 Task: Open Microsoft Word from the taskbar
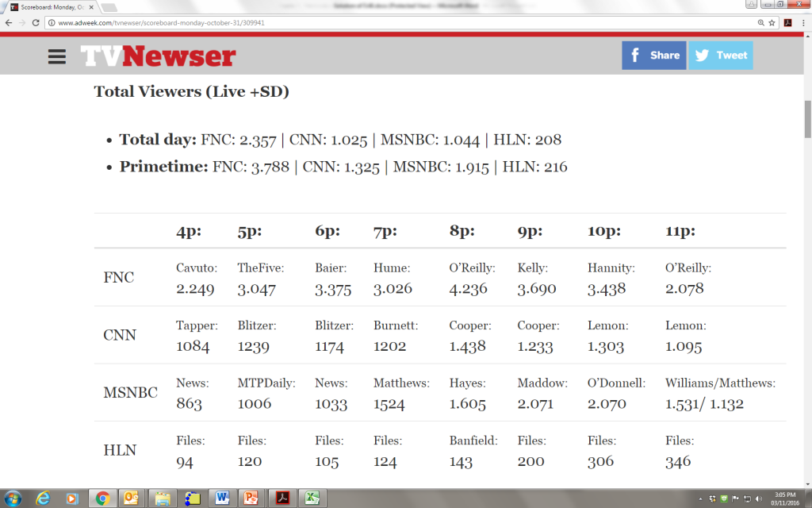point(223,498)
